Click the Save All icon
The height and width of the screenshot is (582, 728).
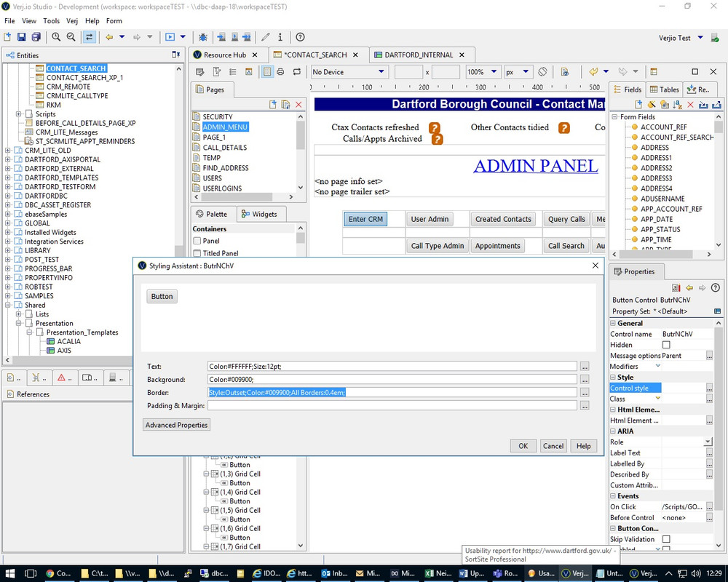pyautogui.click(x=36, y=37)
